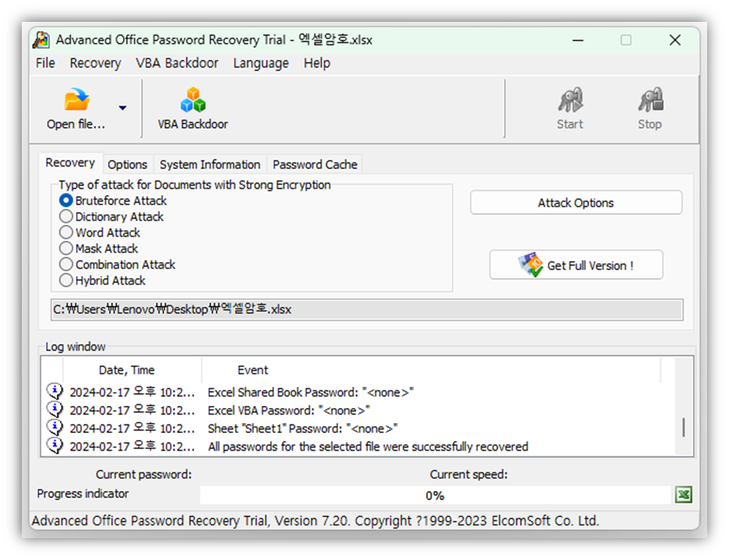Expand the Open file dropdown arrow
729x560 pixels.
pos(122,108)
